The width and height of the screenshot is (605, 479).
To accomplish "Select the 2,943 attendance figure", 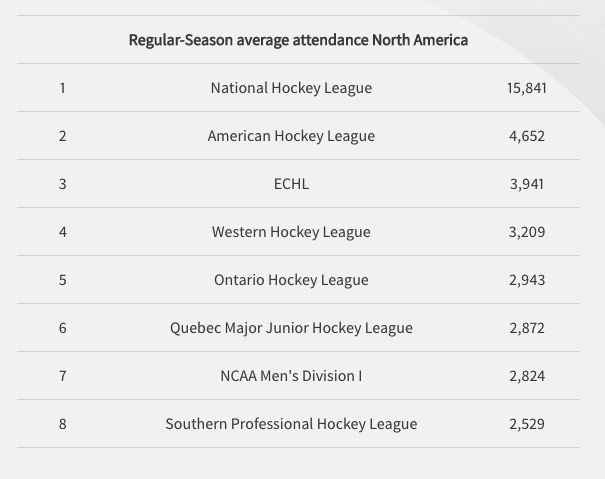I will point(527,280).
